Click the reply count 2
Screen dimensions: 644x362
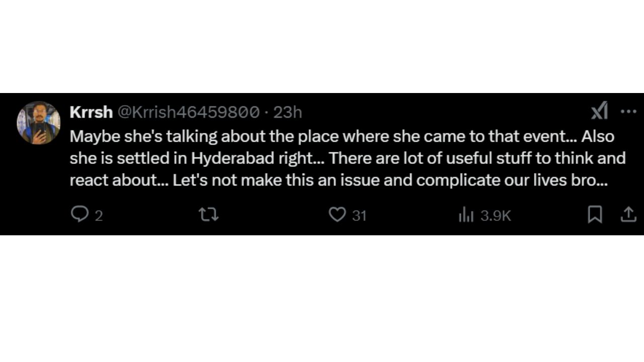click(99, 216)
